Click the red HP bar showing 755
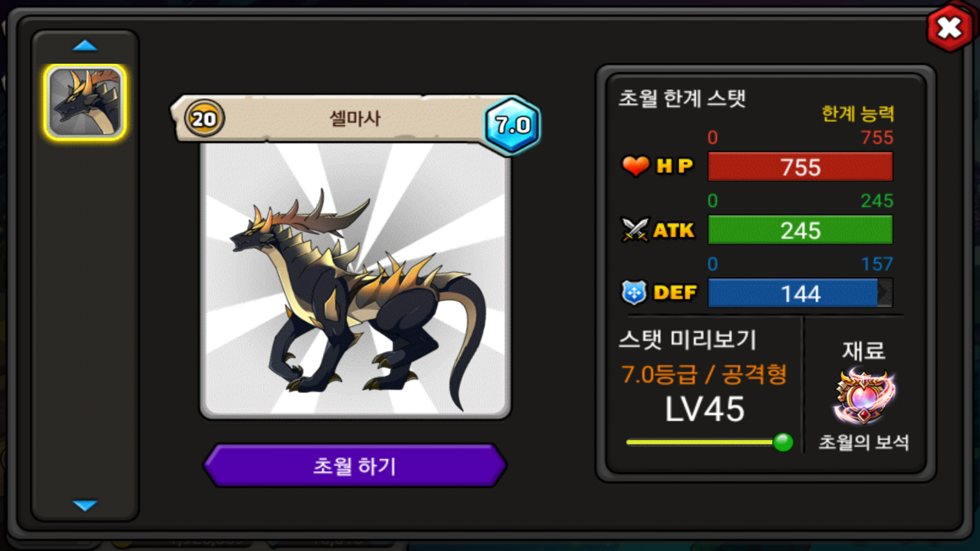This screenshot has width=980, height=551. (x=800, y=167)
